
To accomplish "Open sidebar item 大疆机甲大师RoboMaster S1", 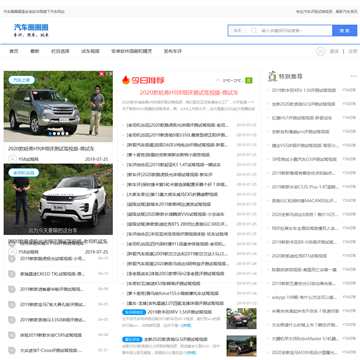I will 305,338.
